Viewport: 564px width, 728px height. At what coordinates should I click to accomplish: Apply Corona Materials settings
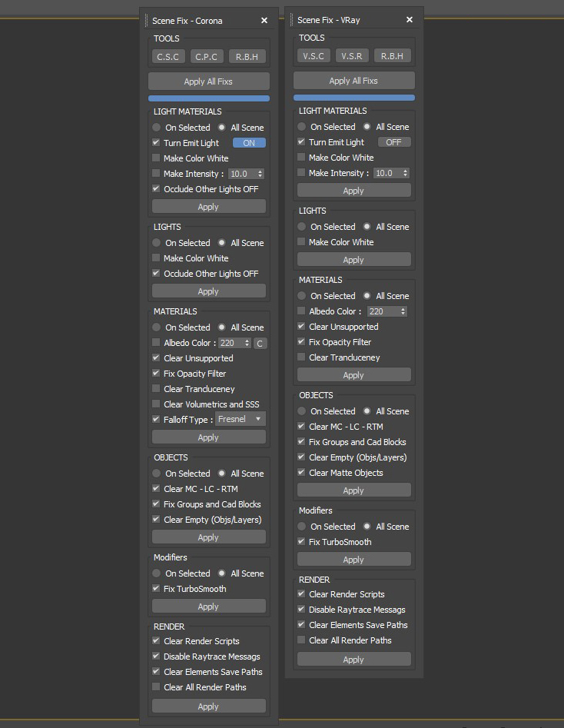(208, 437)
